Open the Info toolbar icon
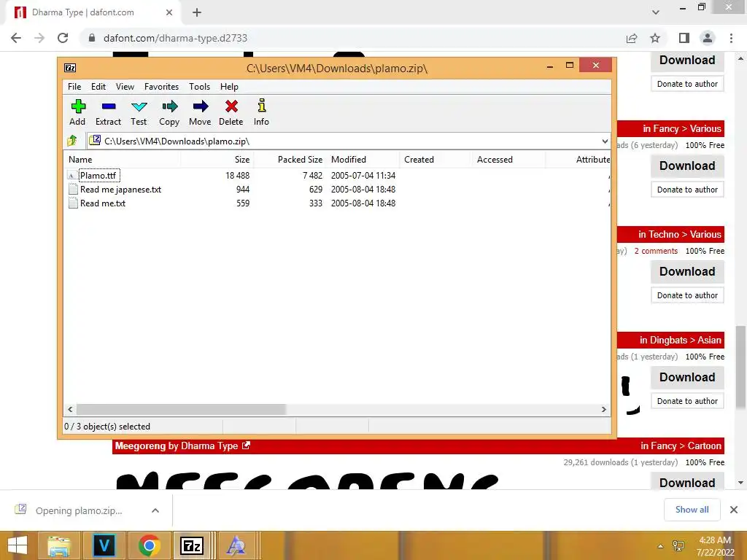The width and height of the screenshot is (747, 560). [x=261, y=106]
